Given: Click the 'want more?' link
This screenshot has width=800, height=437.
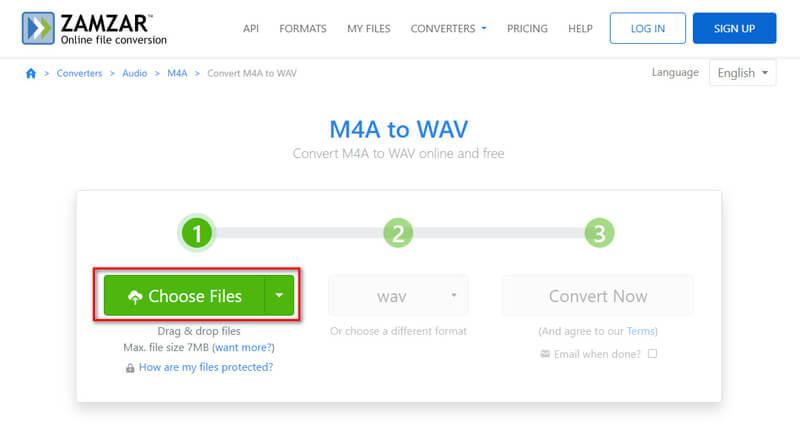Looking at the screenshot, I should pyautogui.click(x=243, y=348).
